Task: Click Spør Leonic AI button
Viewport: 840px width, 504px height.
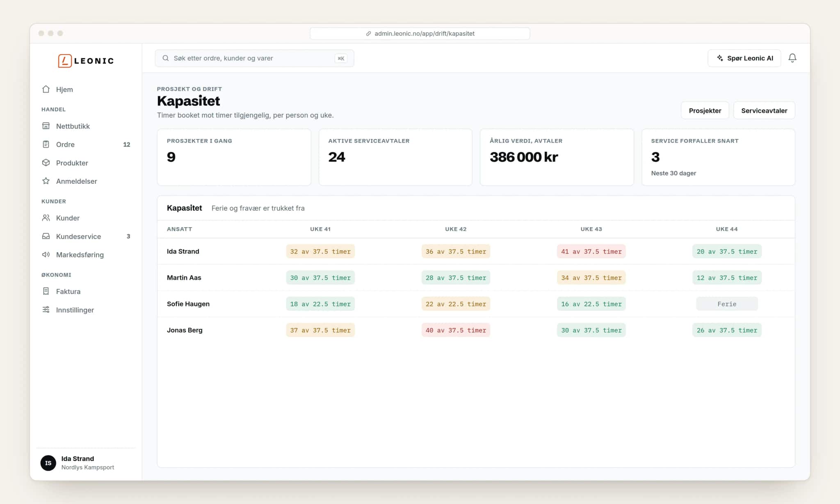Action: 744,58
